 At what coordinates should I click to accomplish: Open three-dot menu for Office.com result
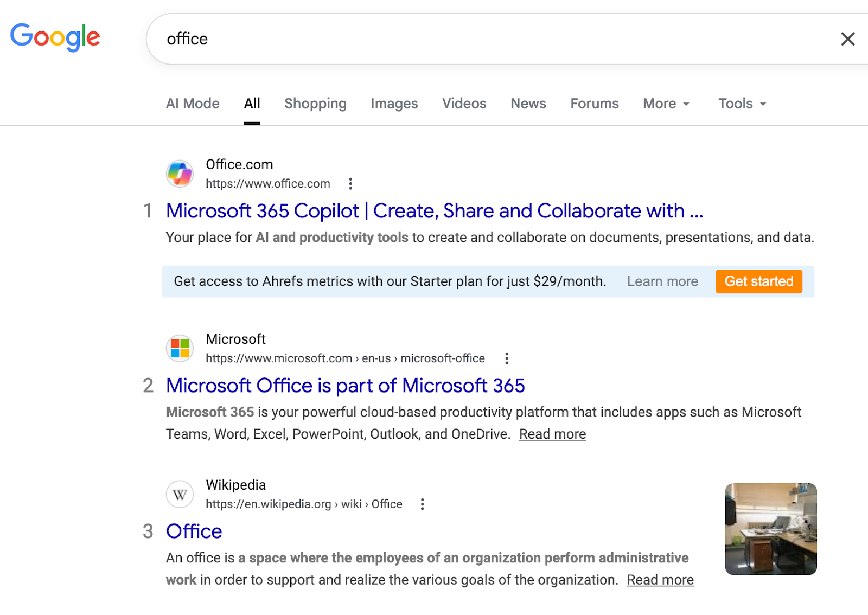(x=350, y=184)
